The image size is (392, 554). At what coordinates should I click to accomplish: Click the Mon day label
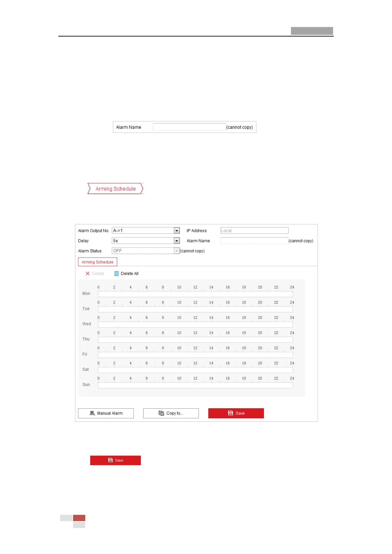click(86, 293)
